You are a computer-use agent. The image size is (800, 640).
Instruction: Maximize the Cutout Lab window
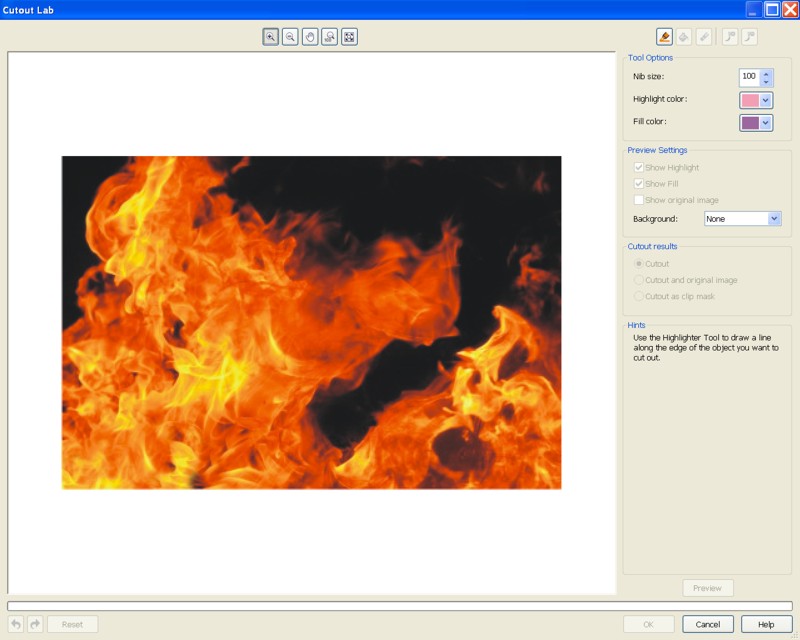772,10
